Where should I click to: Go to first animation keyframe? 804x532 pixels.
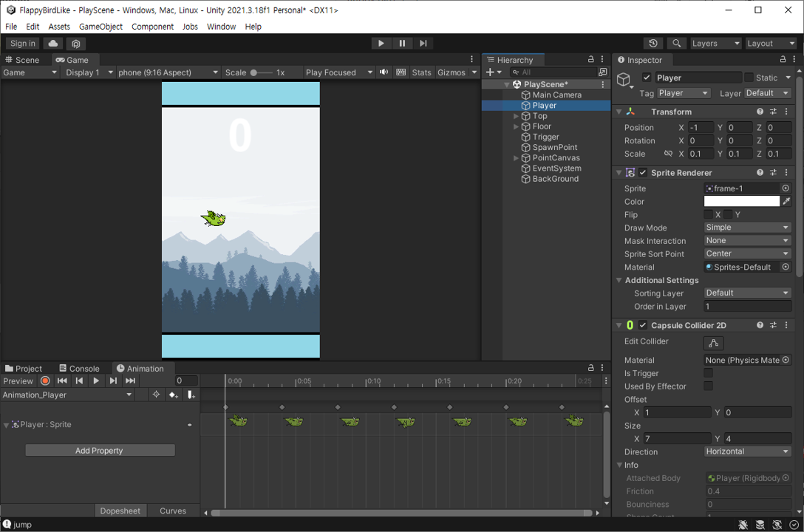coord(62,381)
